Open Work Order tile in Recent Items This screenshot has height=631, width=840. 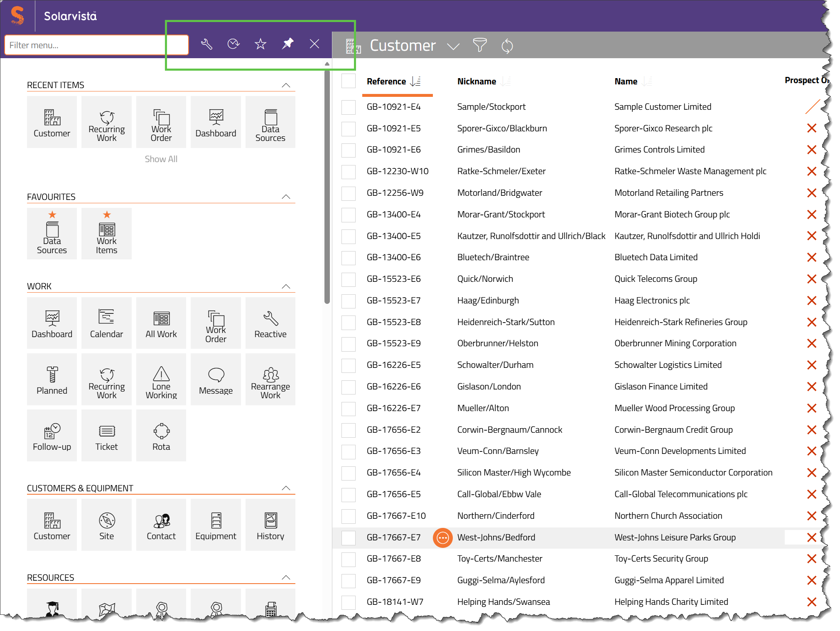(x=161, y=122)
